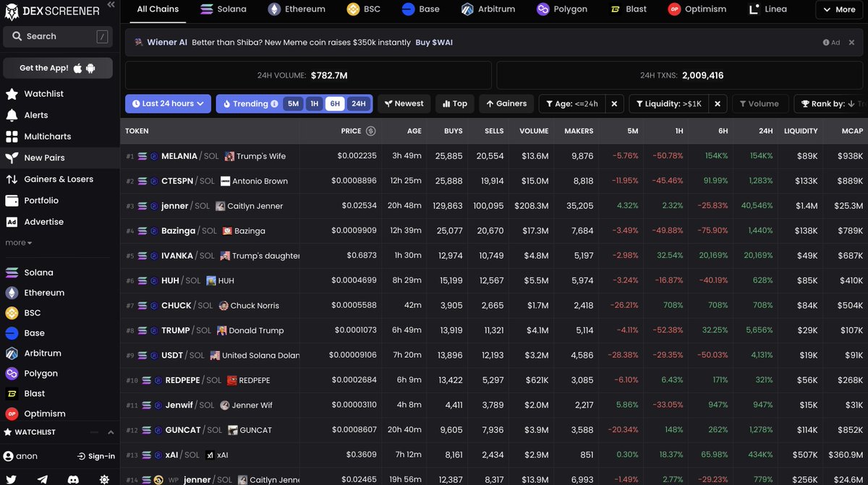Click Solana icon in sidebar
Viewport: 868px width, 485px height.
click(x=12, y=272)
